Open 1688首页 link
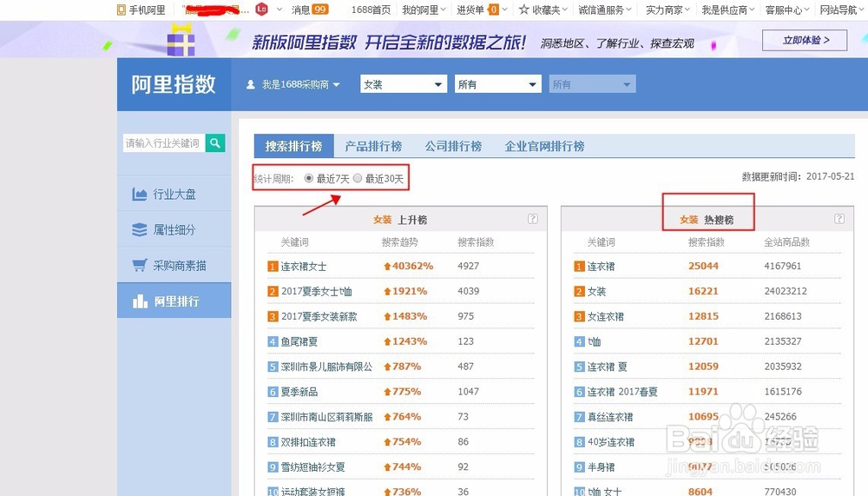 [371, 10]
